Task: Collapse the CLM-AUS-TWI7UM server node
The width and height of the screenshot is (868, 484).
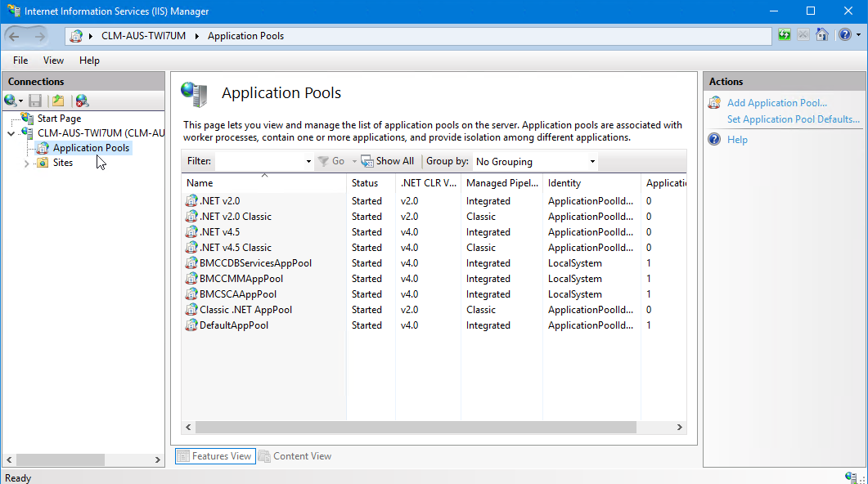Action: pyautogui.click(x=11, y=133)
